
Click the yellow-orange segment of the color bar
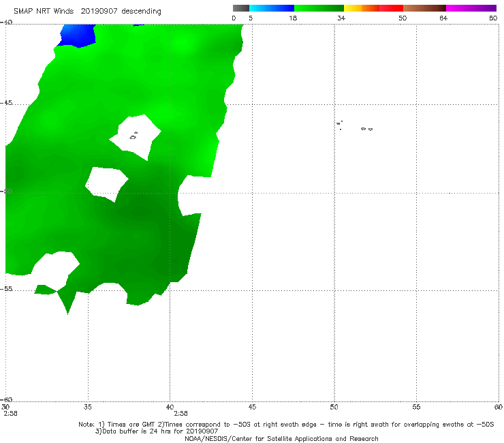pos(362,8)
